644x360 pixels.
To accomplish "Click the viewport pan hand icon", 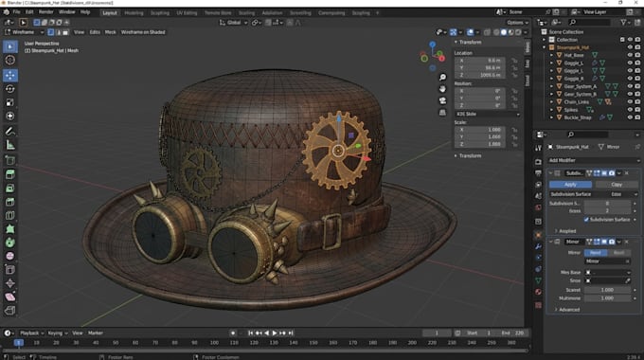I will point(442,89).
